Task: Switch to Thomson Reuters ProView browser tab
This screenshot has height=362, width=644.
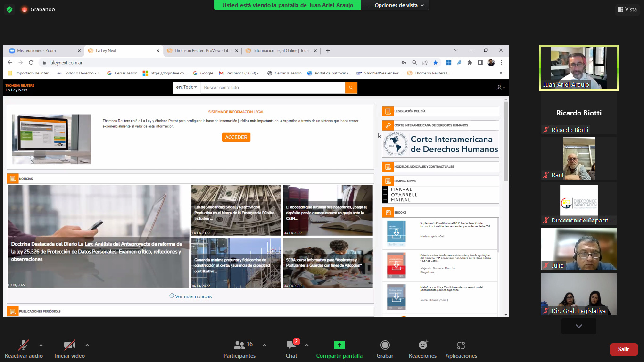Action: [x=202, y=51]
